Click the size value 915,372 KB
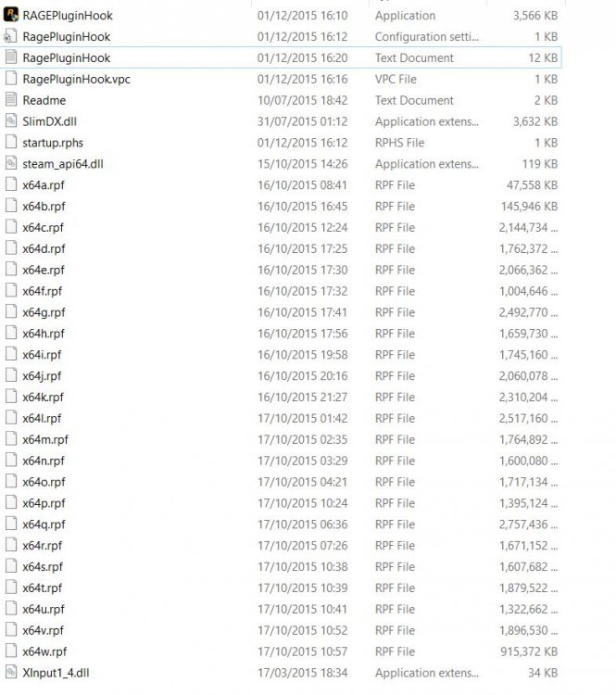Screen dimensions: 616x695 [529, 651]
